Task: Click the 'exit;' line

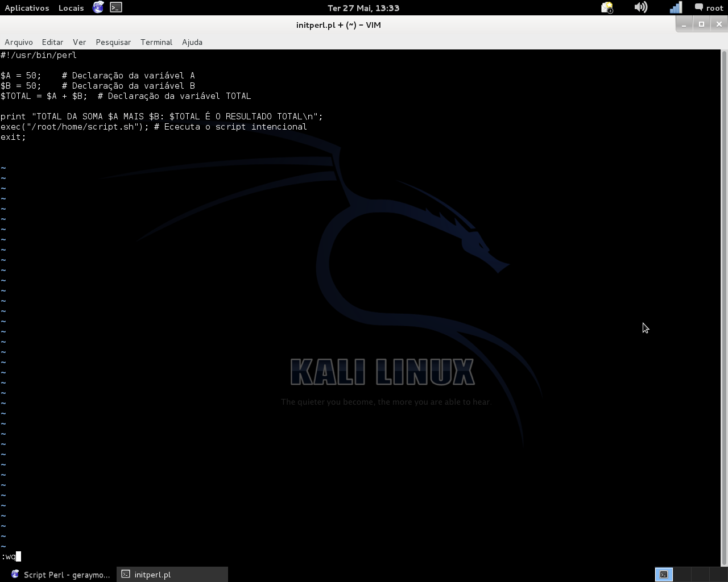Action: click(13, 137)
